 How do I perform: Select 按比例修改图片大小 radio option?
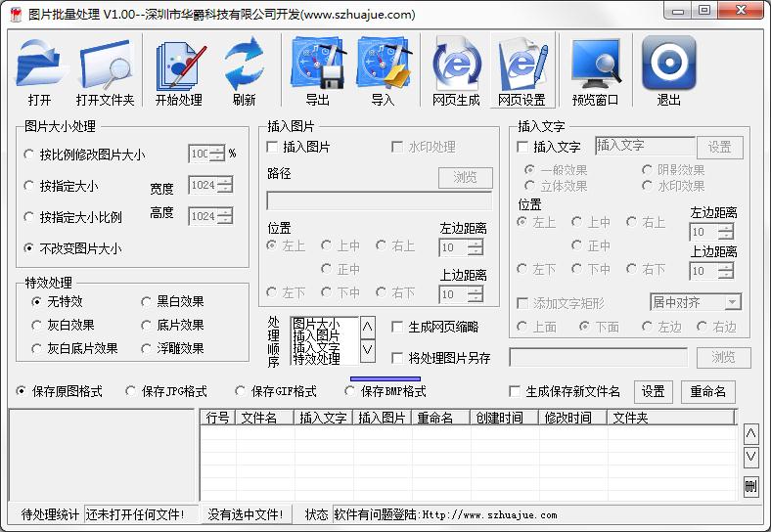tap(84, 155)
